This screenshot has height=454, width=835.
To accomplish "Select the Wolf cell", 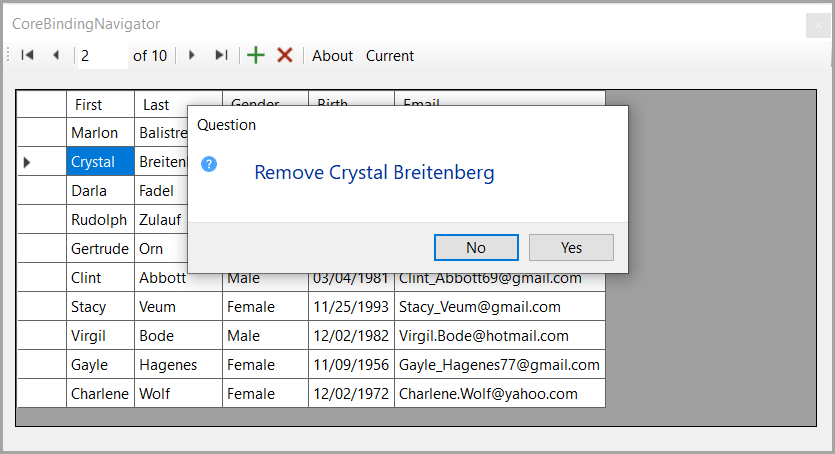I will click(178, 394).
